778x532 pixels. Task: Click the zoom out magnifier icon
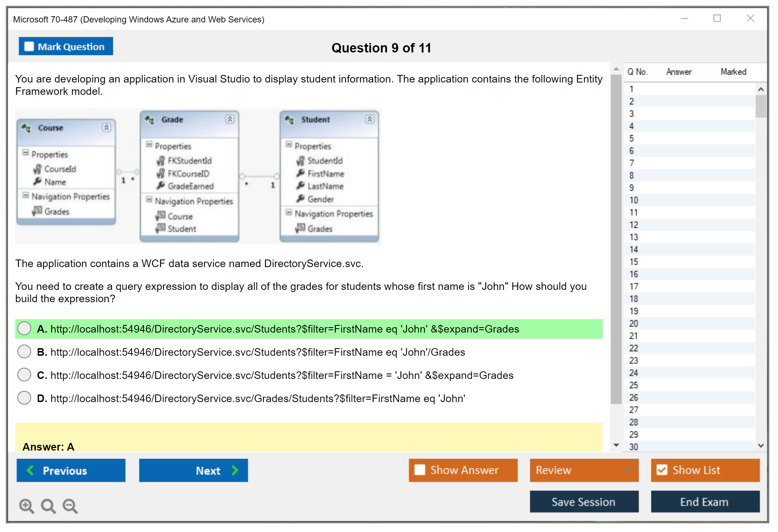tap(70, 506)
